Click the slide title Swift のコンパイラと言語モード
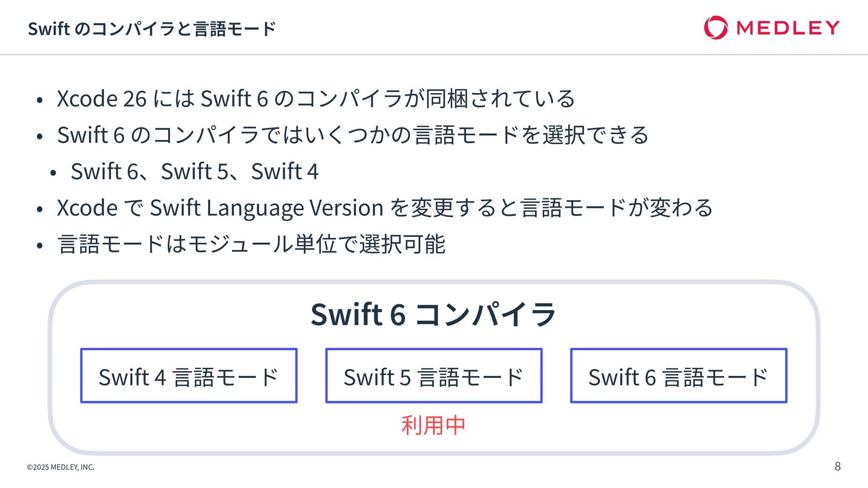Viewport: 868px width, 488px height. [x=152, y=29]
